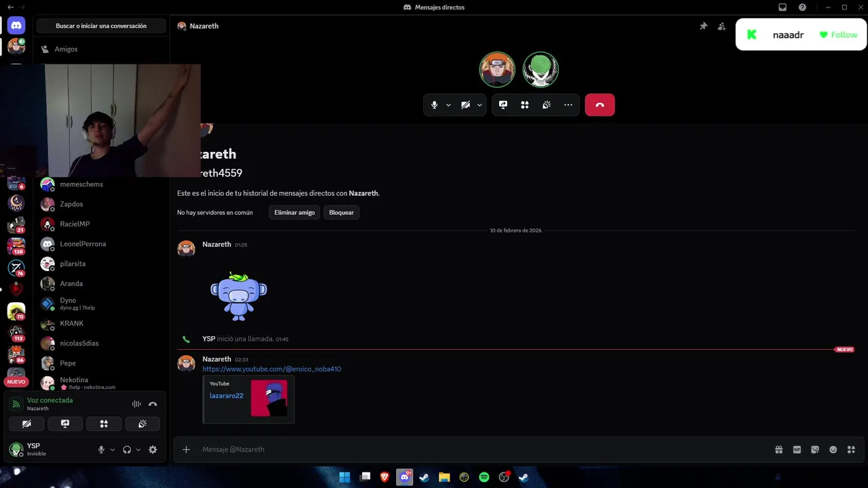Expand output device chevron beside headphones
Screen dimensions: 868x488
(x=138, y=449)
